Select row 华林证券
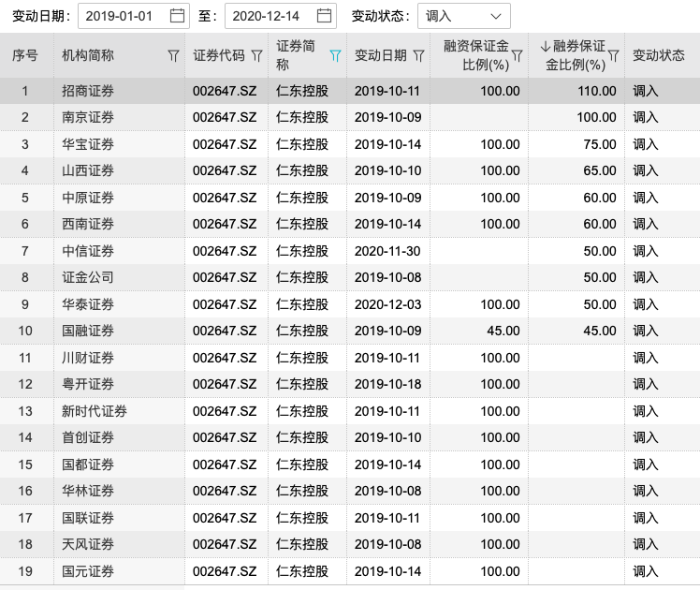700x590 pixels. pos(350,491)
